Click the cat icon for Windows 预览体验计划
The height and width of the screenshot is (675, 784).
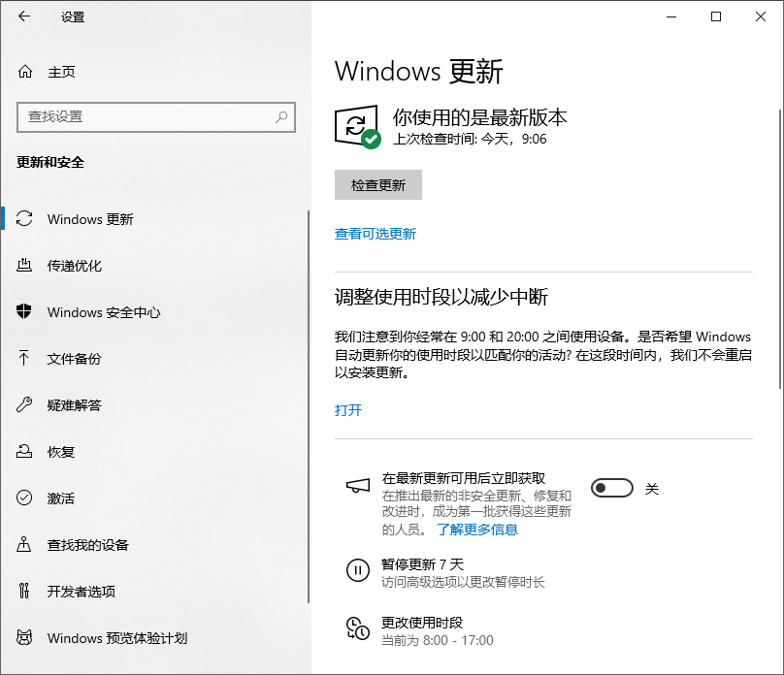click(x=24, y=637)
